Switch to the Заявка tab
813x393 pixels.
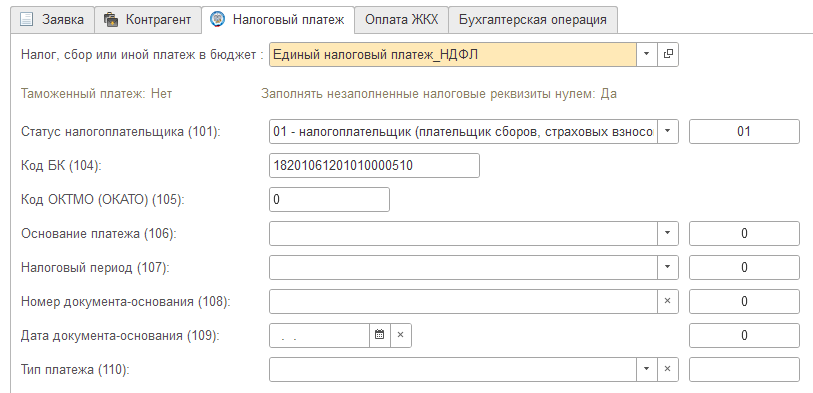pos(52,20)
